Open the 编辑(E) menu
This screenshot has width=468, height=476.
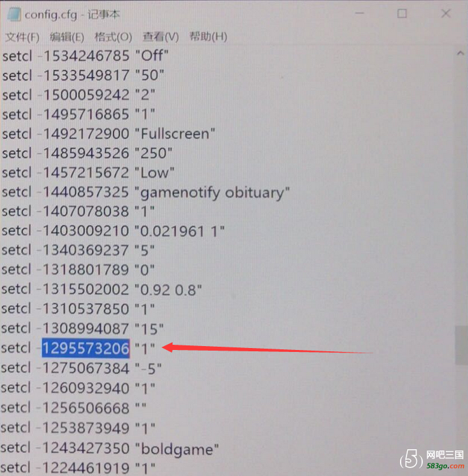(67, 37)
